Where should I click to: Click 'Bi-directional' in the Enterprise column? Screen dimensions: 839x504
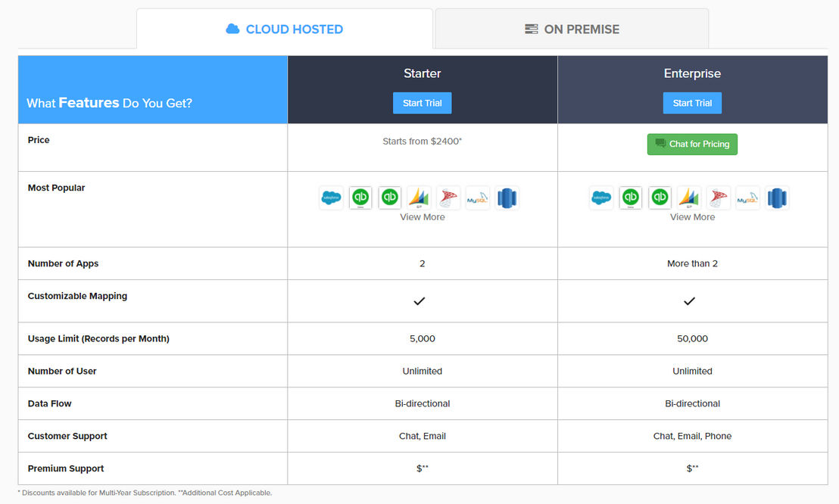[x=692, y=403]
